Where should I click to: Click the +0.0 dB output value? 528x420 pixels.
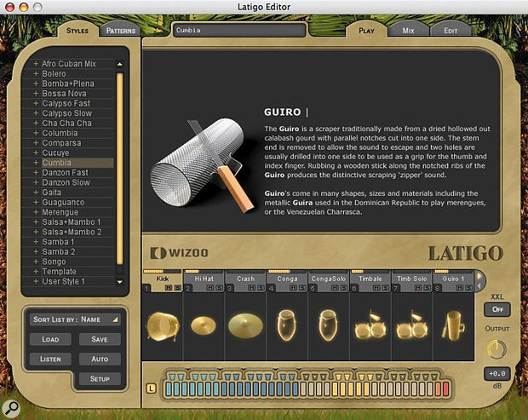[x=497, y=374]
